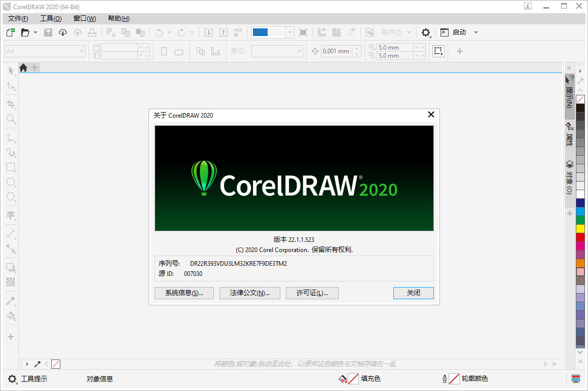Open the 文件(F) menu
The image size is (588, 391).
tap(18, 19)
